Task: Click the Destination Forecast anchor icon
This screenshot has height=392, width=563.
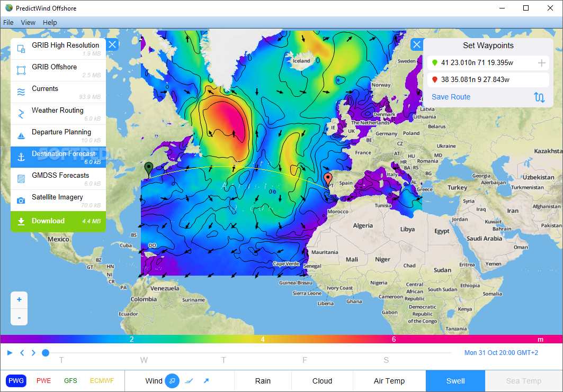Action: [x=21, y=157]
